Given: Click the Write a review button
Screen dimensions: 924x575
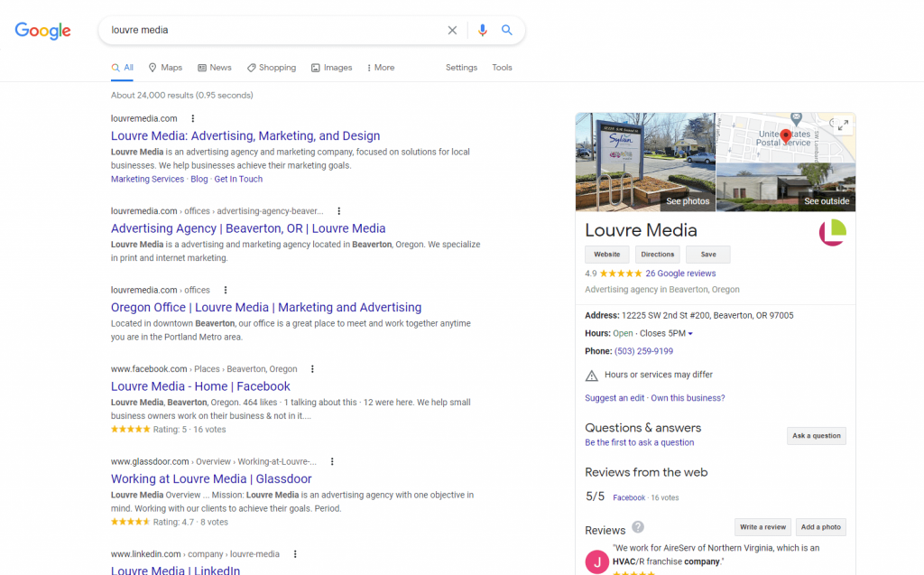Looking at the screenshot, I should coord(762,527).
